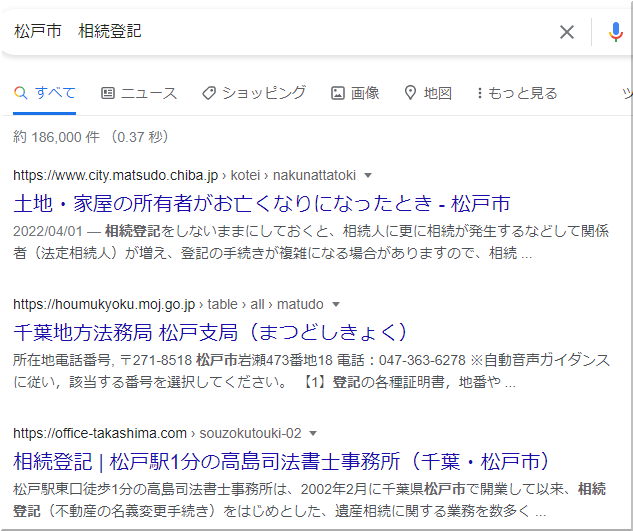Expand the dropdown arrow after nakunattatoki URL
Viewport: 633px width, 531px height.
click(368, 176)
